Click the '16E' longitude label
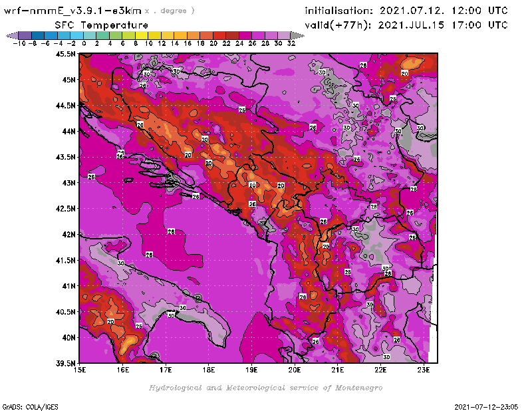The height and width of the screenshot is (411, 532). 123,370
